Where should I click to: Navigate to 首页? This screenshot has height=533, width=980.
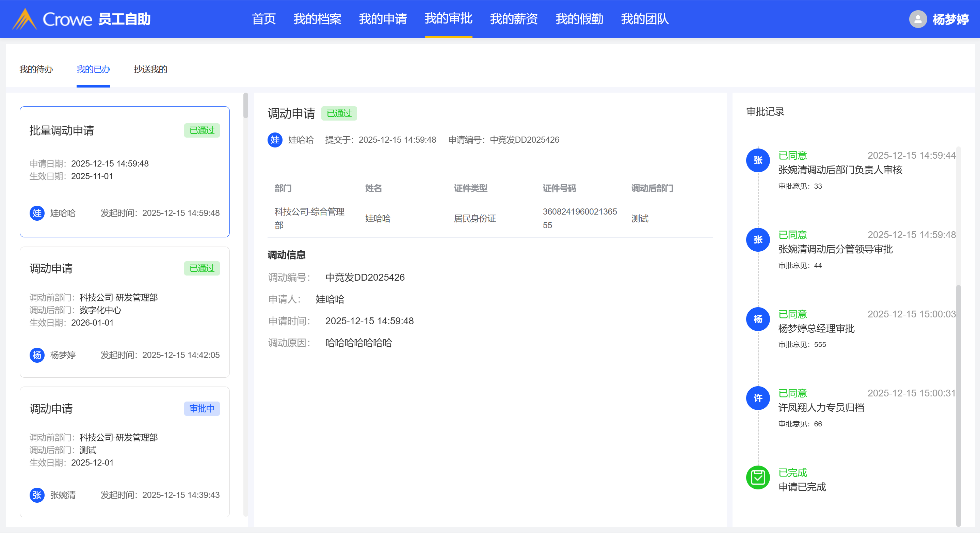(x=264, y=19)
